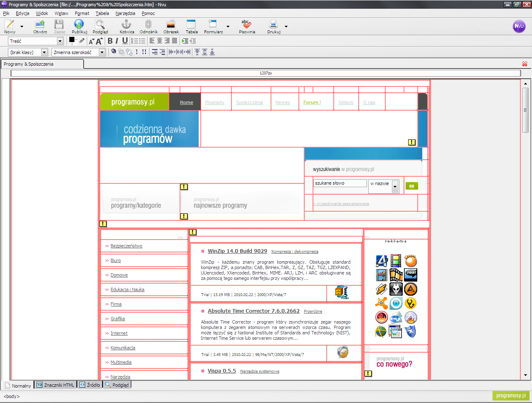The width and height of the screenshot is (532, 403).
Task: Click the 'szukane słowo' search field
Action: coord(340,183)
